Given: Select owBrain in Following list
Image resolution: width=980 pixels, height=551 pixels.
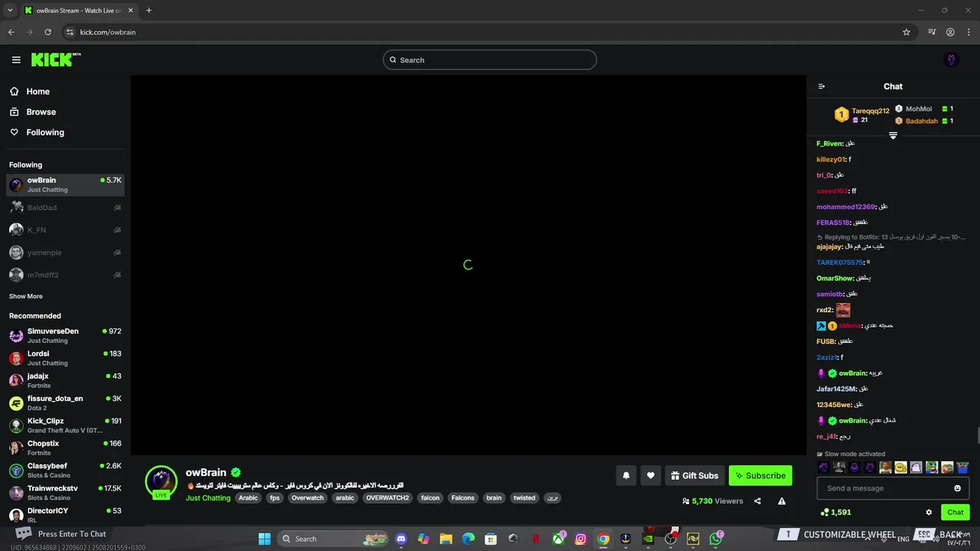Looking at the screenshot, I should (65, 184).
